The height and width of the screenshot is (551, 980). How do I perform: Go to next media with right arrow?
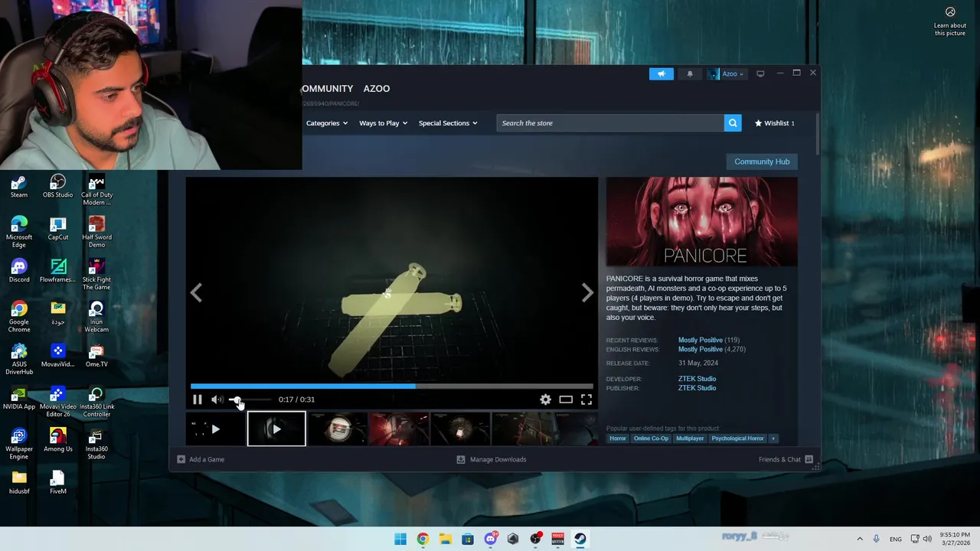pyautogui.click(x=587, y=292)
